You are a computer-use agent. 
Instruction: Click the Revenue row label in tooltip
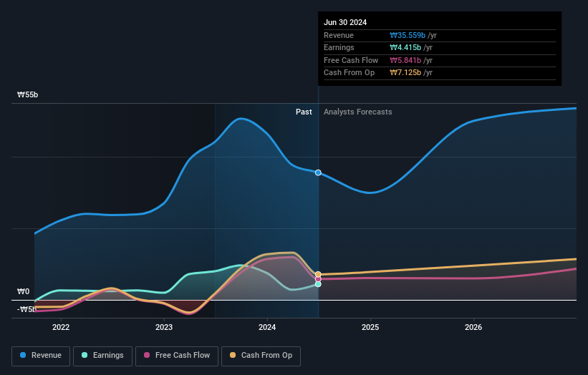(339, 35)
